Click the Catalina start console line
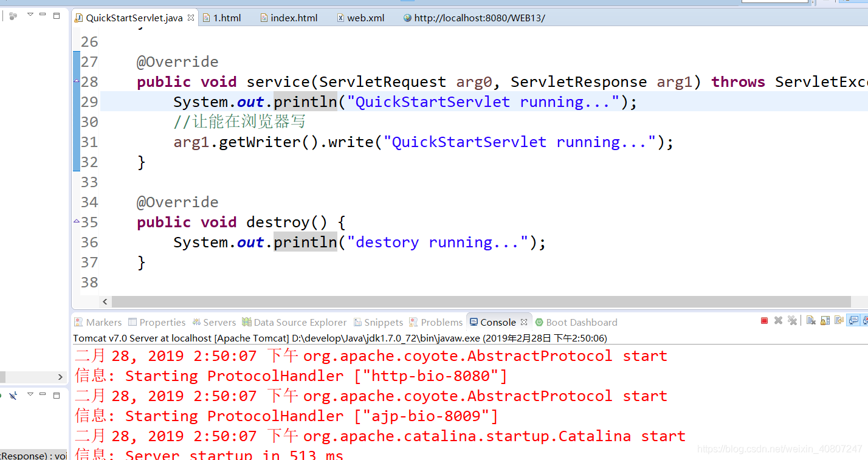 click(380, 436)
